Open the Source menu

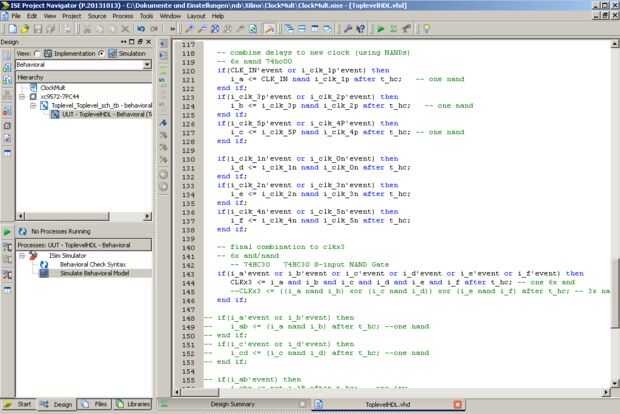tap(97, 16)
